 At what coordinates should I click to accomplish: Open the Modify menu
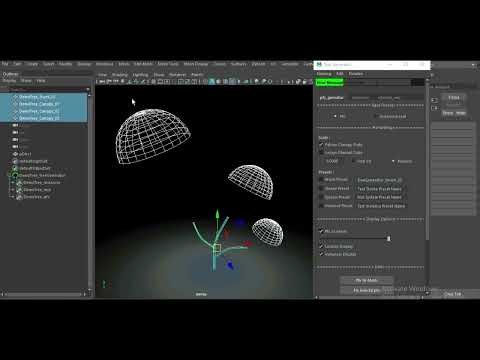coord(65,64)
